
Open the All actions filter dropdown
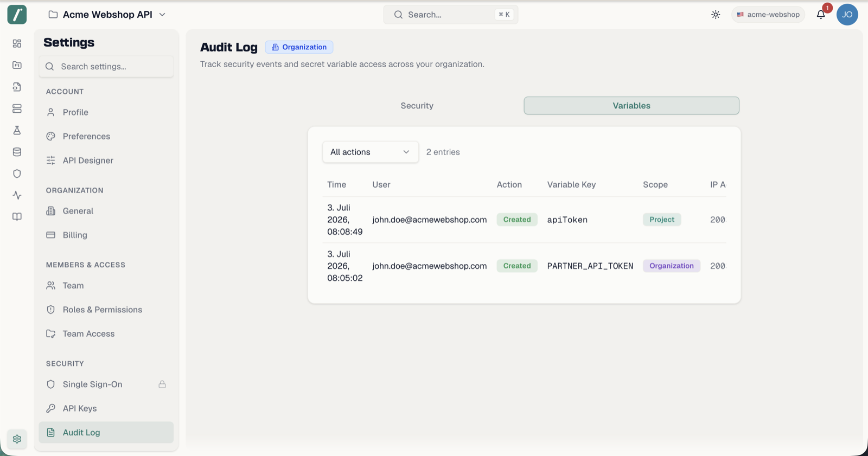coord(371,152)
